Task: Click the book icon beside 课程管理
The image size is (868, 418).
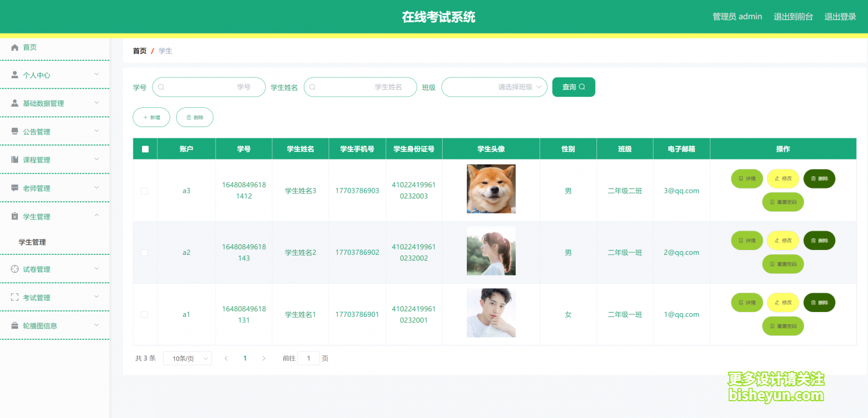Action: coord(15,159)
